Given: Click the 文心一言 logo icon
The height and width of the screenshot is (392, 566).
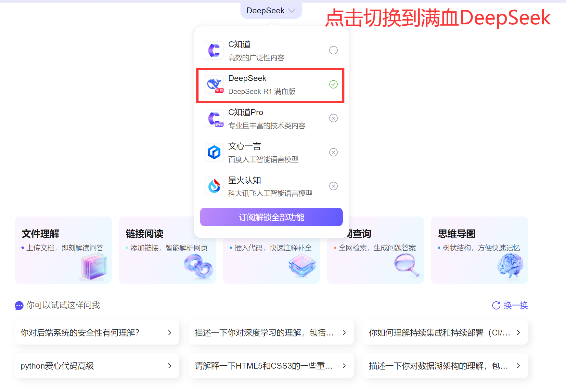Looking at the screenshot, I should coord(214,152).
